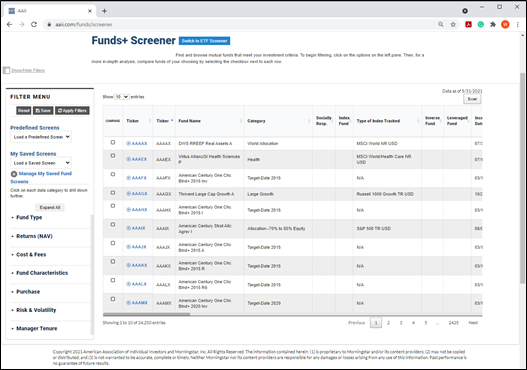Click the filter menu vertical scrollbar
Image resolution: width=527 pixels, height=370 pixels.
(x=92, y=275)
